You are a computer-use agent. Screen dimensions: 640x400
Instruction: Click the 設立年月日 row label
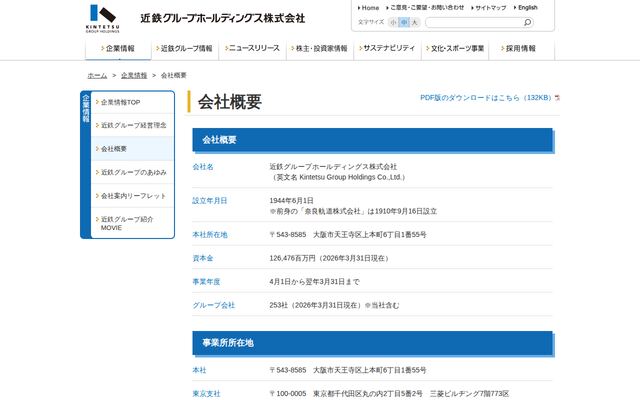point(209,201)
